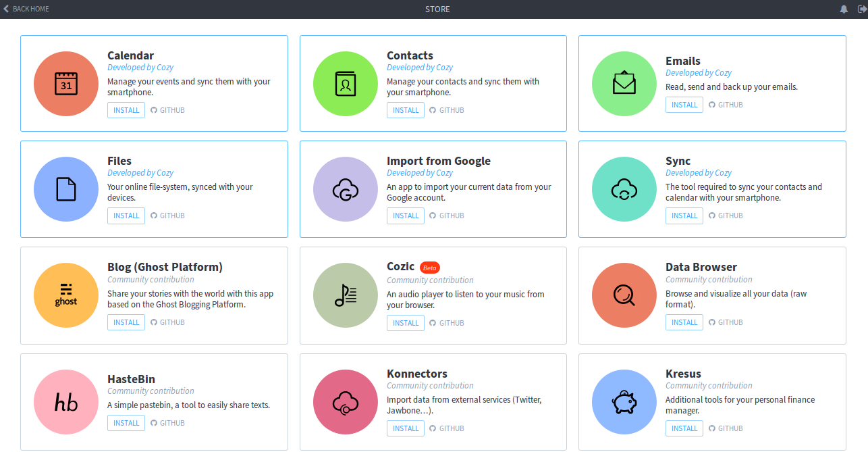Open notifications bell in top bar
868x452 pixels.
[844, 9]
